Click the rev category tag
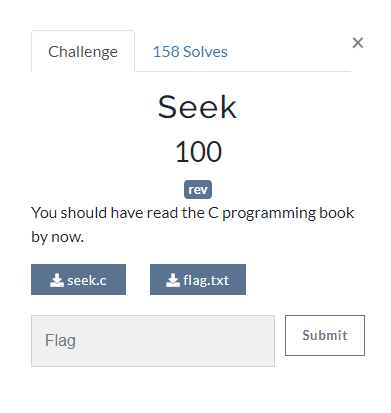Image resolution: width=391 pixels, height=413 pixels. 198,190
